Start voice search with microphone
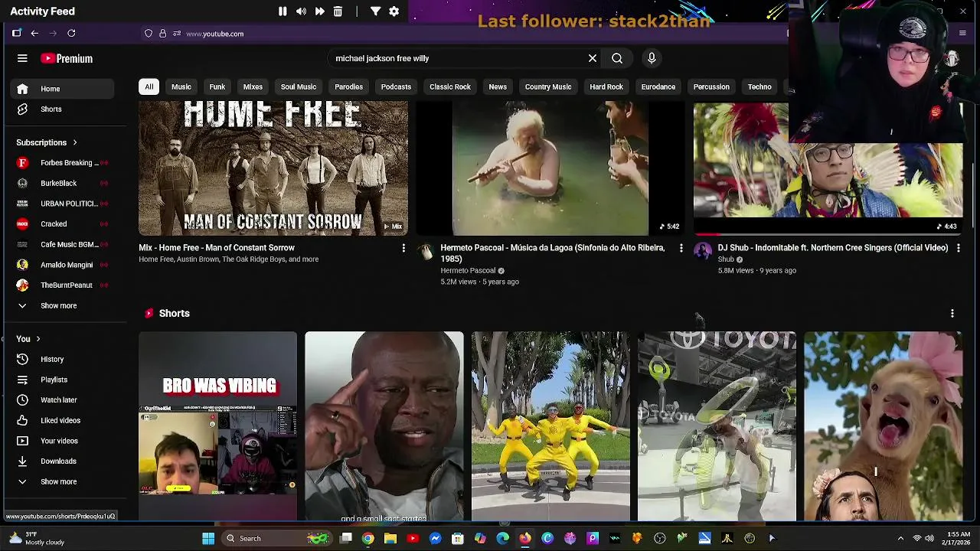The height and width of the screenshot is (551, 980). (x=652, y=58)
